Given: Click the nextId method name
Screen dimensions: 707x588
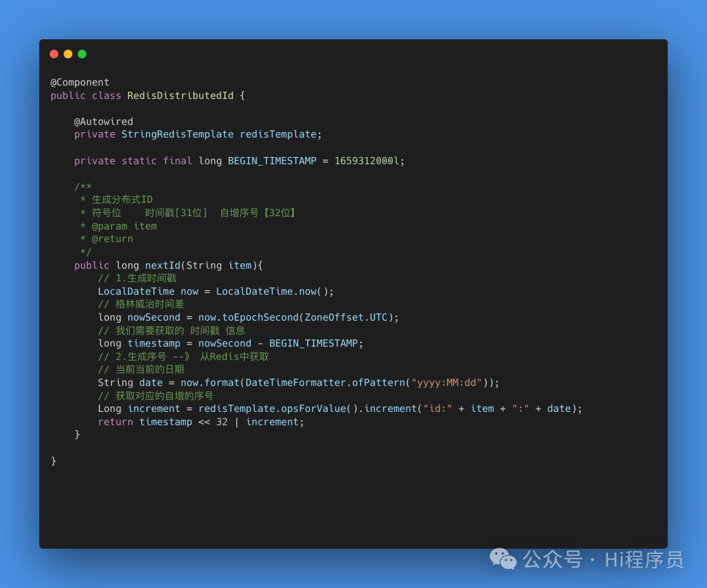Looking at the screenshot, I should pos(162,266).
